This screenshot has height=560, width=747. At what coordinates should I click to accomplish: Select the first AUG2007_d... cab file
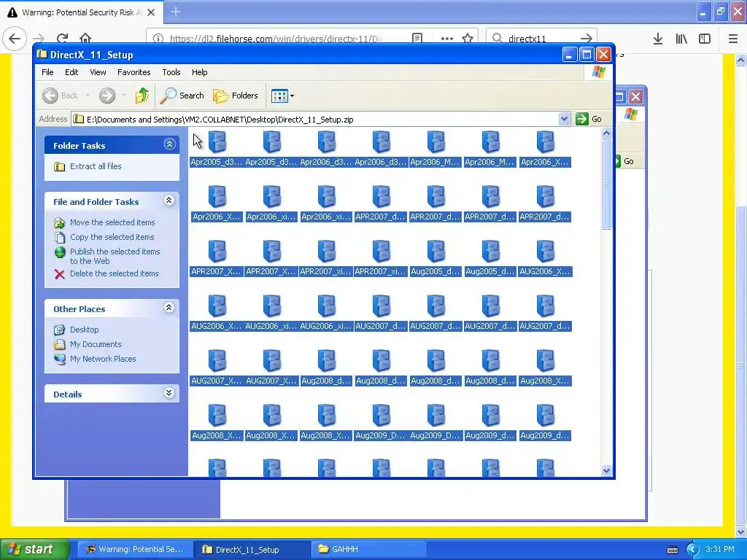pyautogui.click(x=381, y=313)
